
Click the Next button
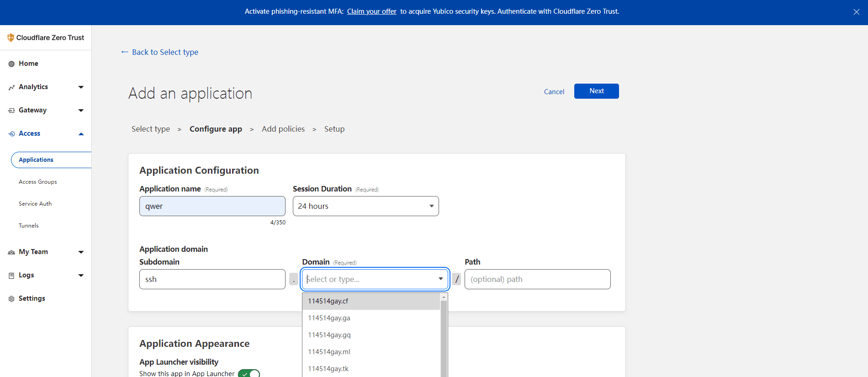tap(596, 91)
